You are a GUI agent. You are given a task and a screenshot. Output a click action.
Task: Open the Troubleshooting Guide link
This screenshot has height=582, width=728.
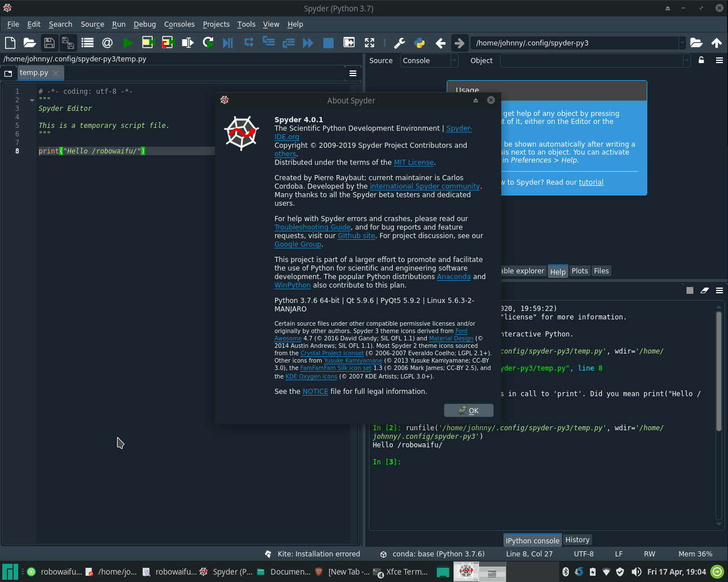click(313, 227)
